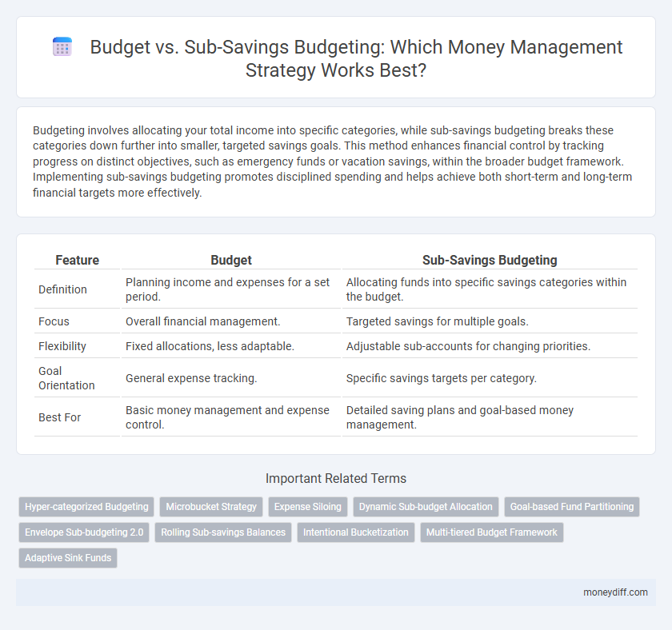This screenshot has height=630, width=672.
Task: Click the "Microbucket Strategy" tag
Action: coord(210,506)
